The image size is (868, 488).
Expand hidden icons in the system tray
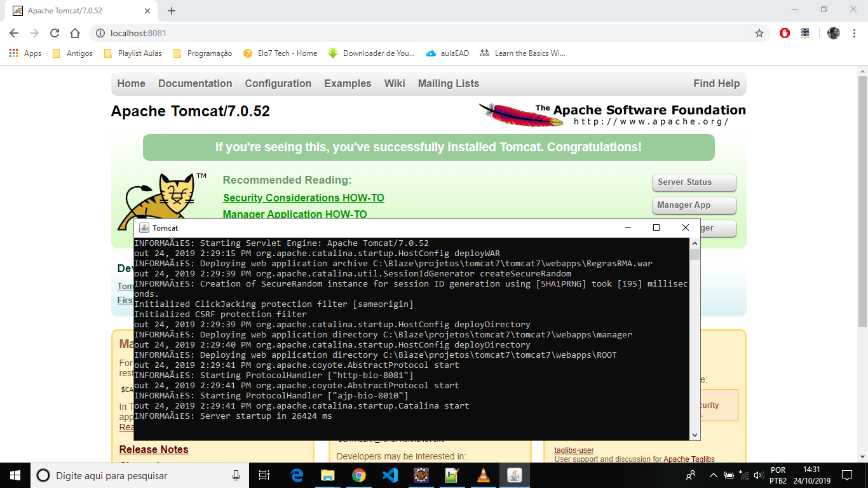[713, 475]
